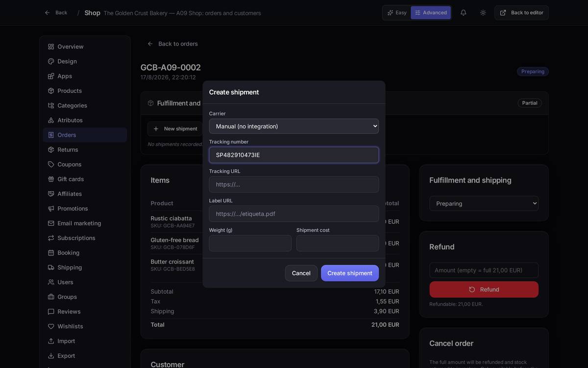The image size is (588, 368).
Task: Click the Apps sidebar icon
Action: pyautogui.click(x=51, y=76)
